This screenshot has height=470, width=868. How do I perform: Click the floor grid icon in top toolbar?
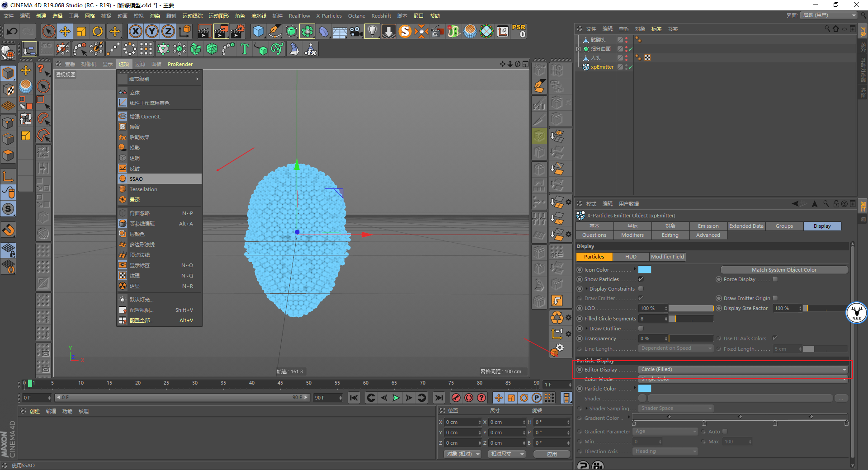click(340, 31)
